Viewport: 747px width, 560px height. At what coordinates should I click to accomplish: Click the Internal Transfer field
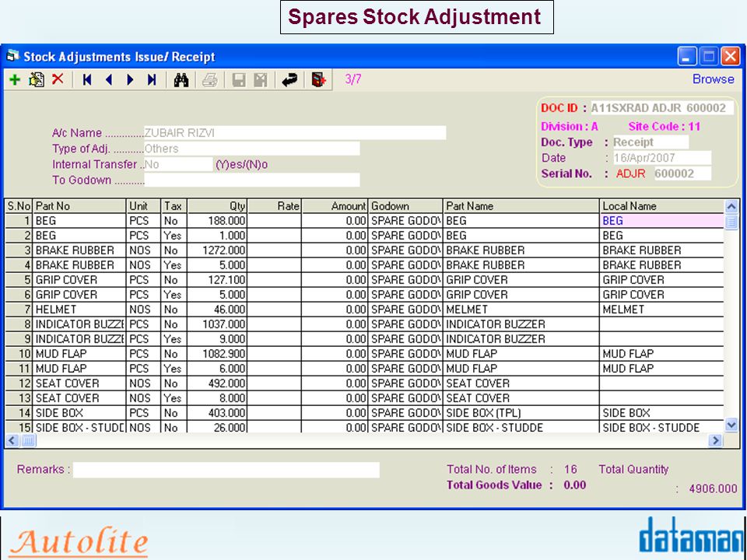pyautogui.click(x=178, y=164)
